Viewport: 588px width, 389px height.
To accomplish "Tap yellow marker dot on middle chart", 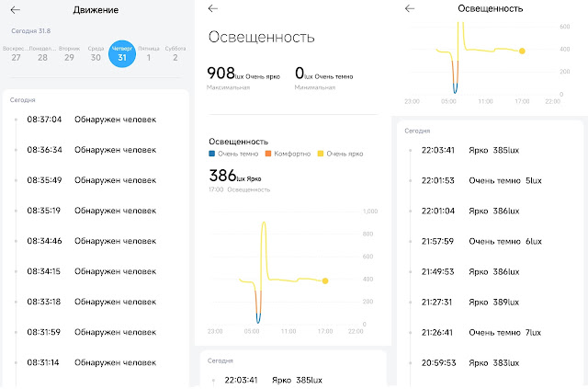I will (x=325, y=280).
